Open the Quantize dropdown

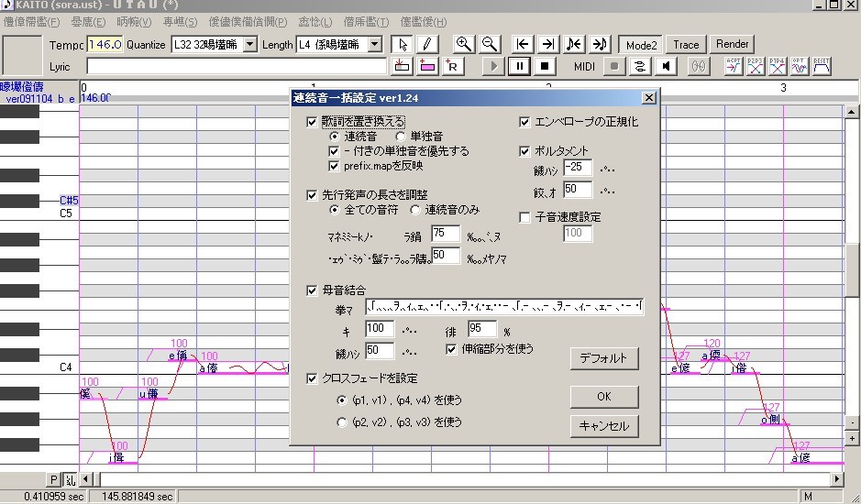(249, 45)
